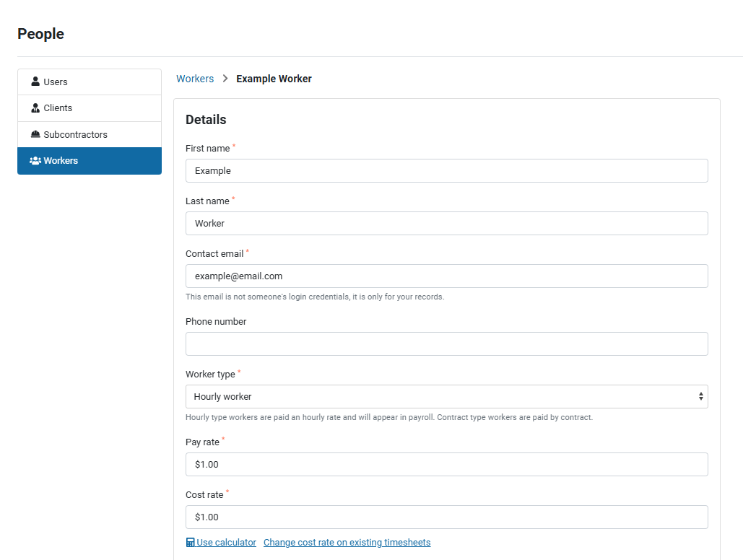Click the arrows on Hourly worker select
This screenshot has height=560, width=743.
700,396
